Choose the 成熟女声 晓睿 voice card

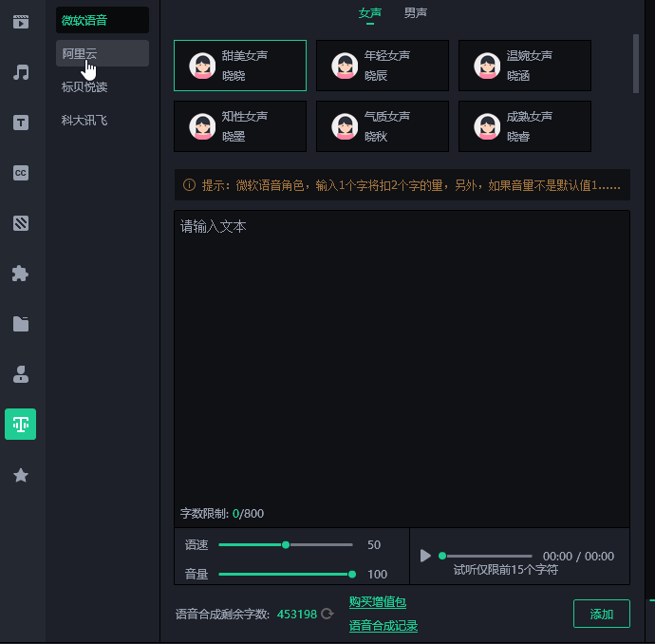525,126
